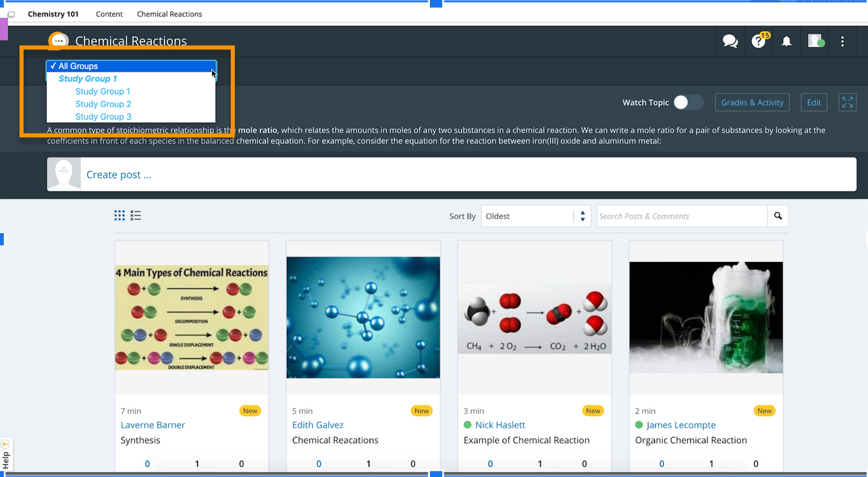Screen dimensions: 868x477
Task: Open Chemistry 101 breadcrumb
Action: tap(53, 14)
